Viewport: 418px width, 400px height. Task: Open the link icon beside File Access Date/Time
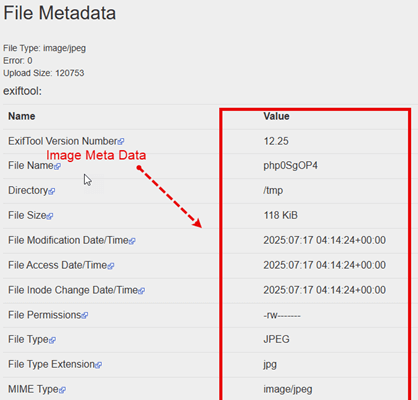tap(111, 266)
